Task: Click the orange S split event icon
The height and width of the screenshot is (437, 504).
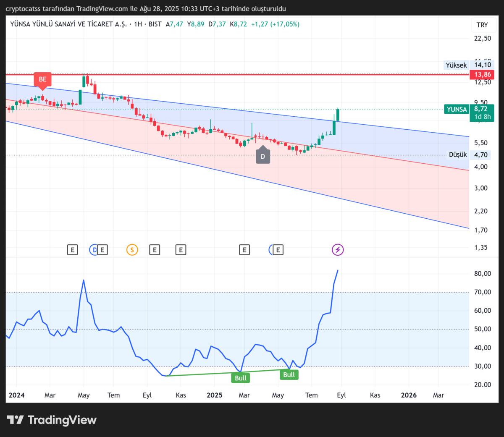Action: click(132, 250)
